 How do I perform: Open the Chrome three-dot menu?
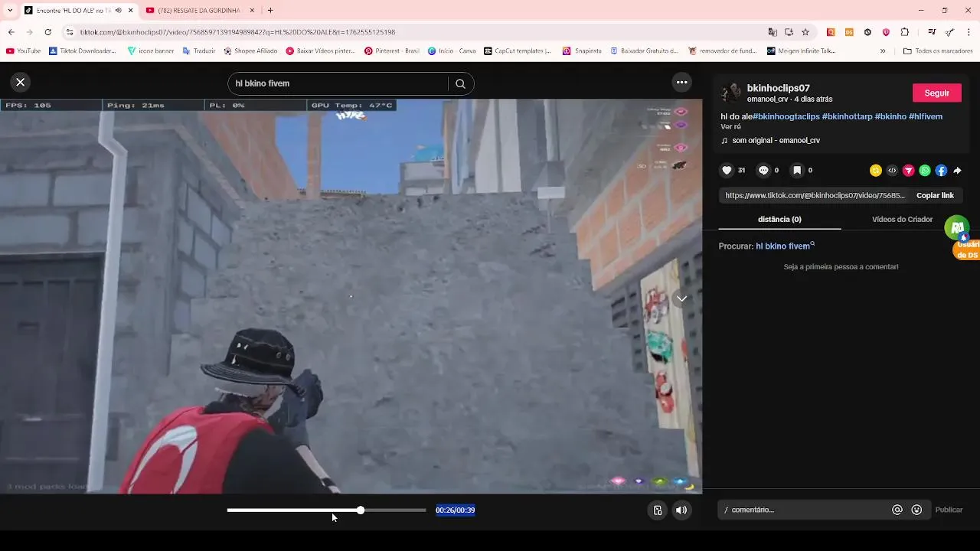pos(969,32)
